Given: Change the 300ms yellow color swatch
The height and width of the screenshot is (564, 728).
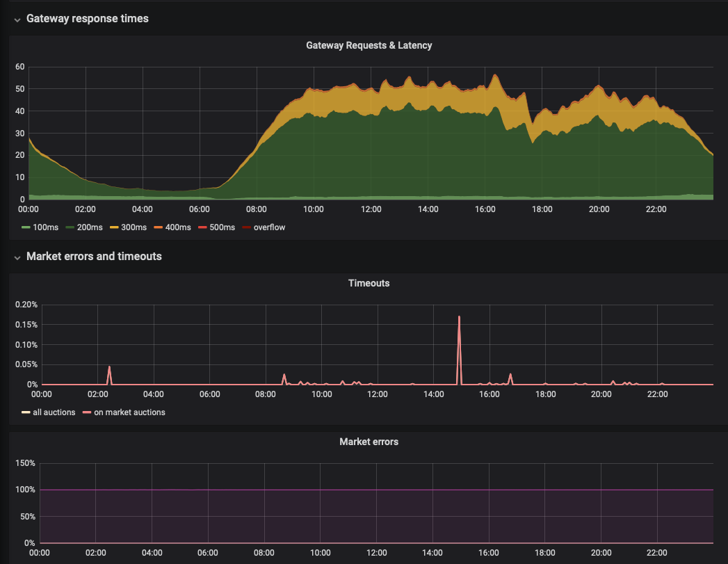Looking at the screenshot, I should (113, 227).
